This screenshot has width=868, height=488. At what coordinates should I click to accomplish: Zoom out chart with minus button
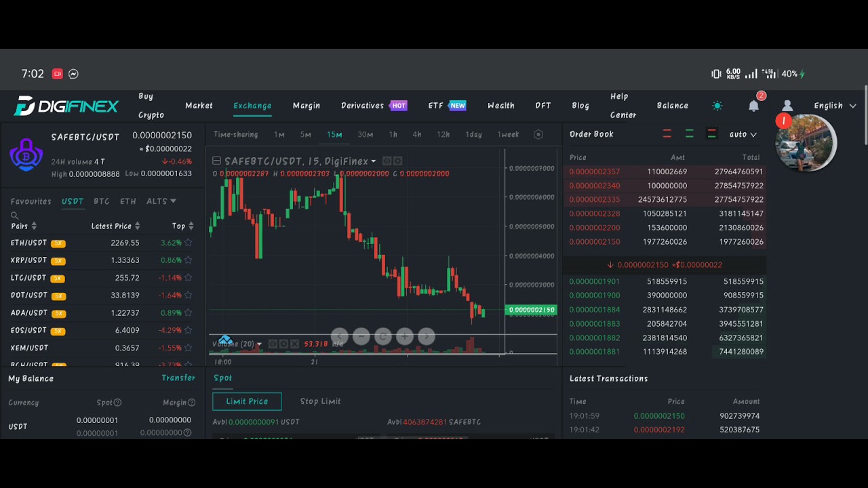tap(361, 336)
